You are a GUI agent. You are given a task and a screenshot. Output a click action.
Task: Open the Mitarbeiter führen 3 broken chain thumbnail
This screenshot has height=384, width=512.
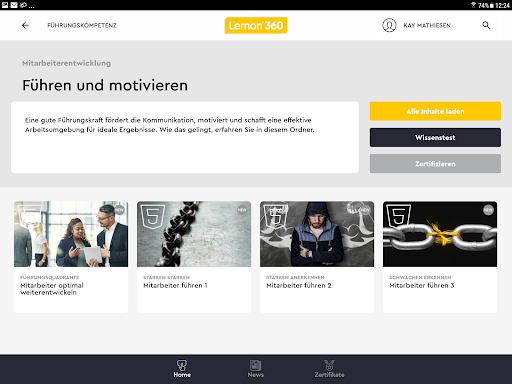tap(440, 234)
